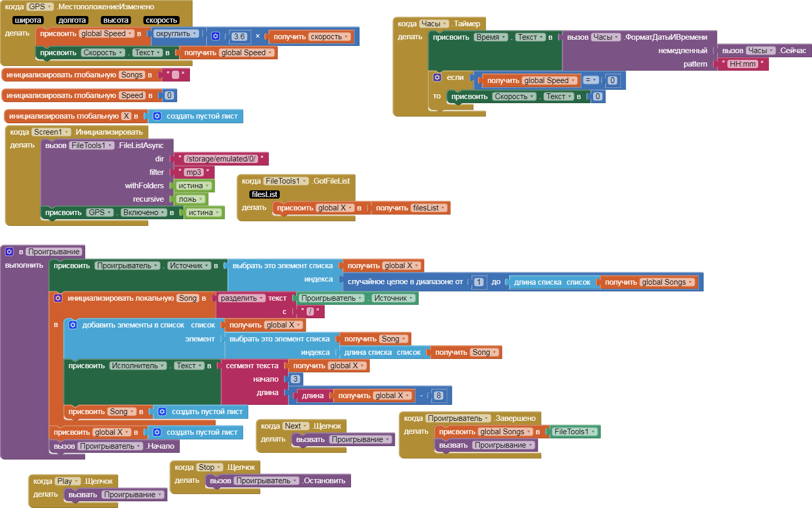
Task: Toggle the withFolders 'истина' boolean value
Action: 194,186
